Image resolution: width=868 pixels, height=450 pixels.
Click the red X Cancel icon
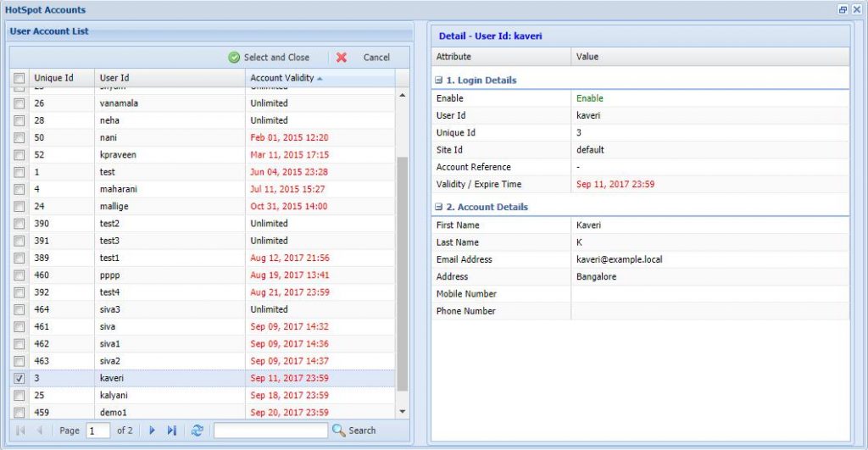click(x=342, y=58)
